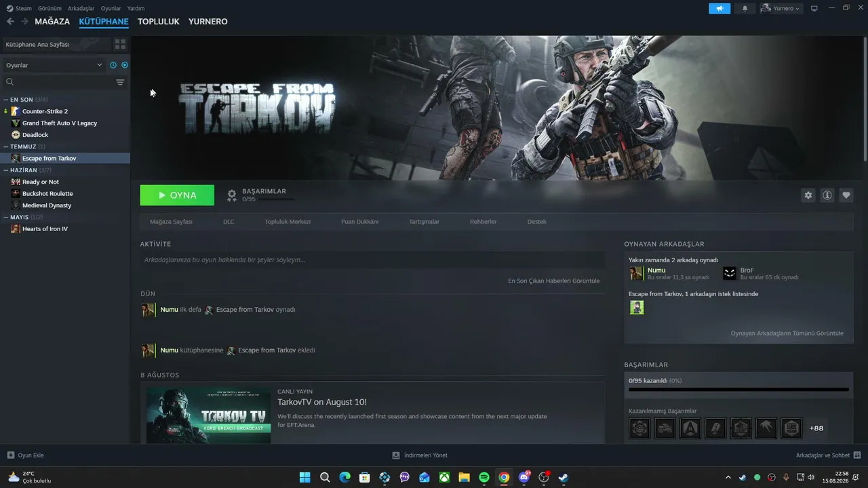Click the main page vertical scrollbar
This screenshot has height=488, width=868.
[865, 98]
